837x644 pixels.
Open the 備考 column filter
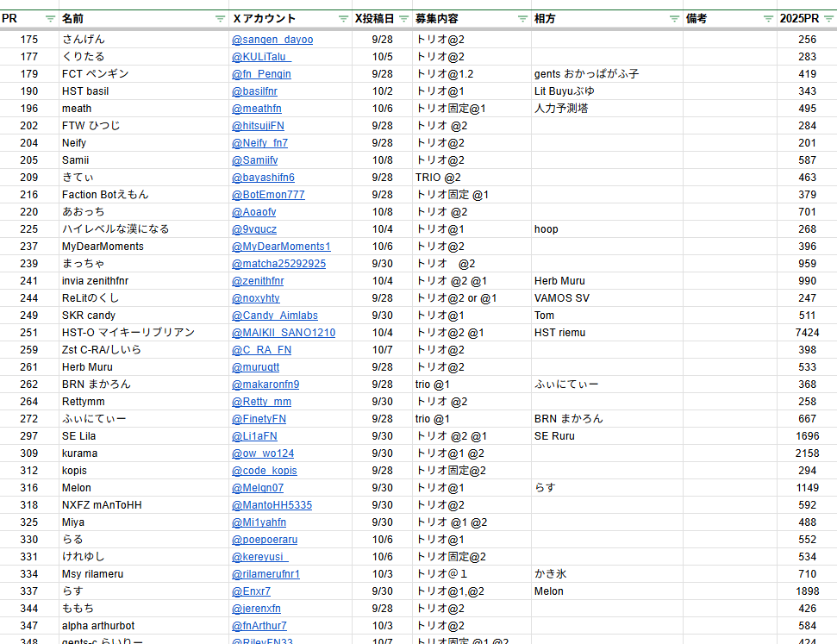click(768, 19)
